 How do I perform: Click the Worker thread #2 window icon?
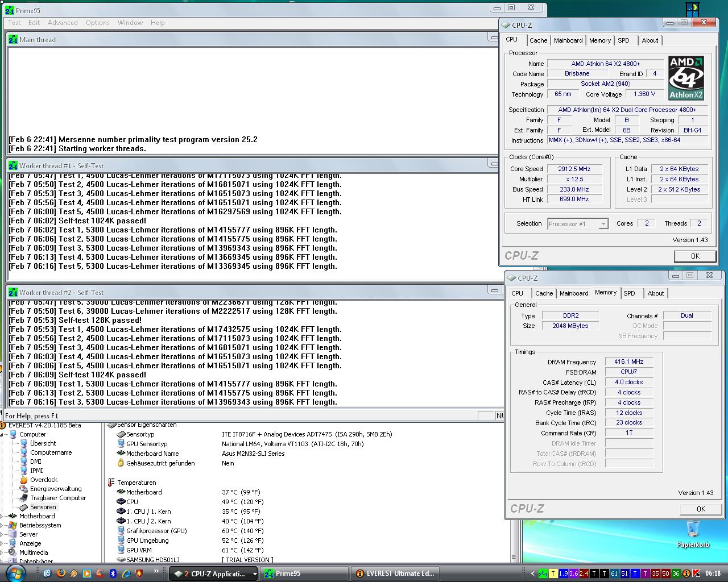coord(13,292)
